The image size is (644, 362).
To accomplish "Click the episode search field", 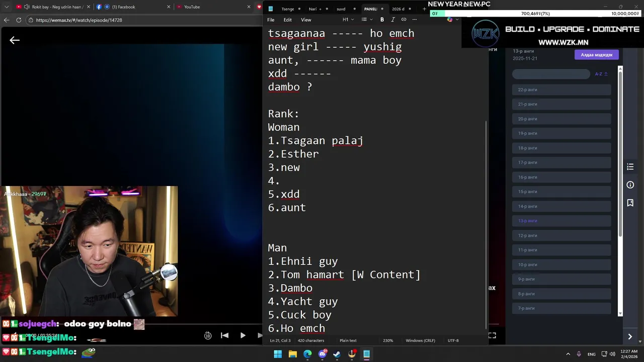I will pyautogui.click(x=551, y=74).
